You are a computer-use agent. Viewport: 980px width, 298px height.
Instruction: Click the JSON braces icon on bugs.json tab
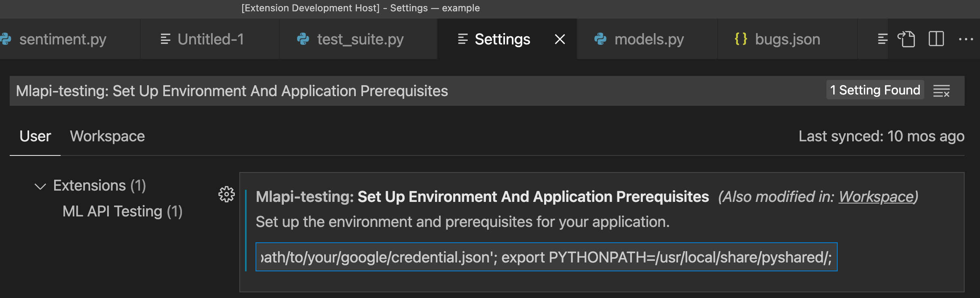741,39
